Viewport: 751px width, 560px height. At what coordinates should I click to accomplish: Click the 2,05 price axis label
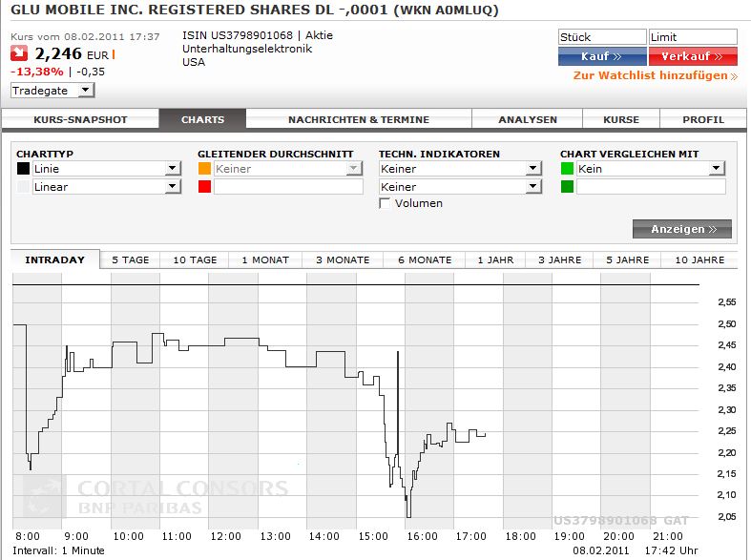click(726, 516)
